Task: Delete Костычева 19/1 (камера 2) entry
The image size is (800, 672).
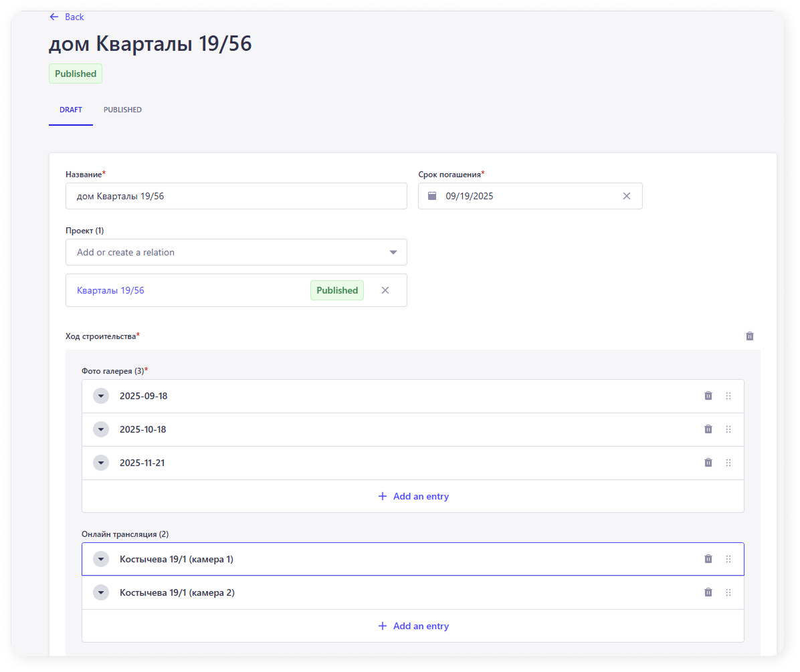Action: pos(708,592)
